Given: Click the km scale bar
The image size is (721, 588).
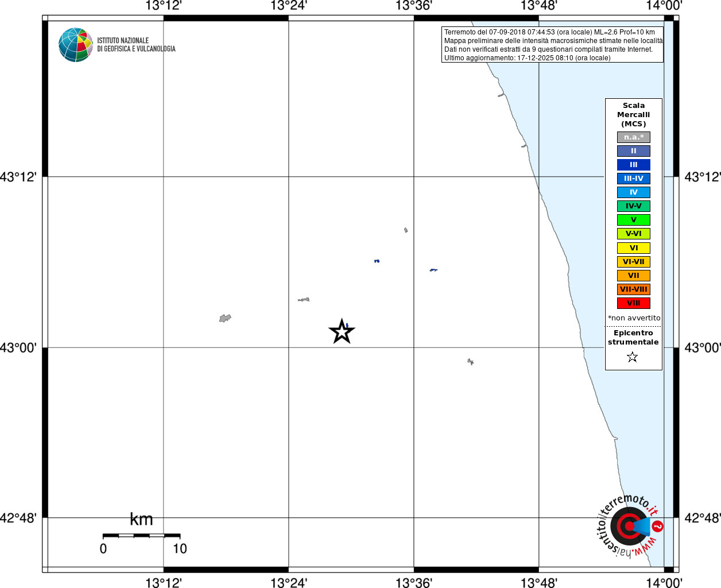Looking at the screenshot, I should 141,536.
